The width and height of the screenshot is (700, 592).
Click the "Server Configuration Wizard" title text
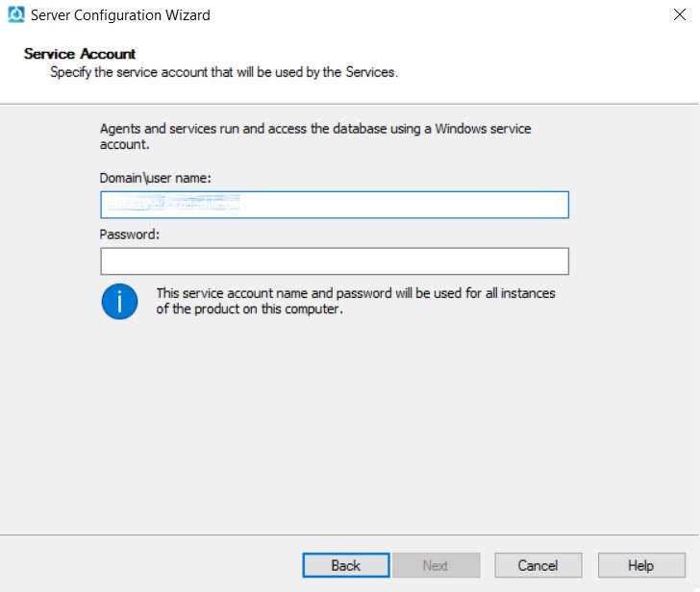pos(120,15)
